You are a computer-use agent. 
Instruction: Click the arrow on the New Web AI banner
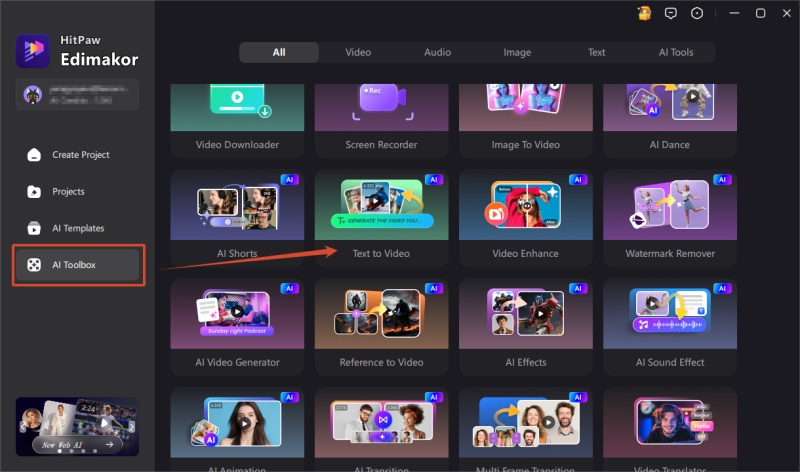109,444
